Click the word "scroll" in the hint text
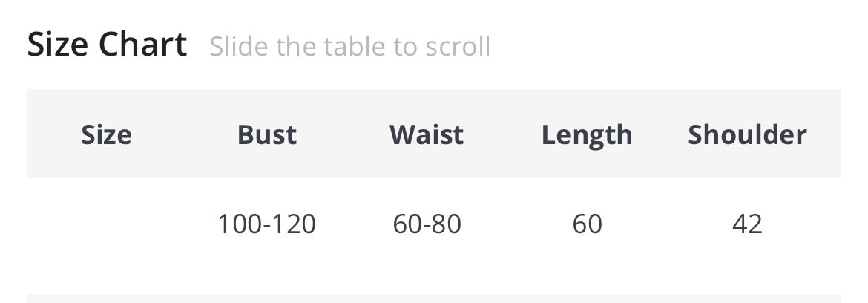 click(458, 47)
